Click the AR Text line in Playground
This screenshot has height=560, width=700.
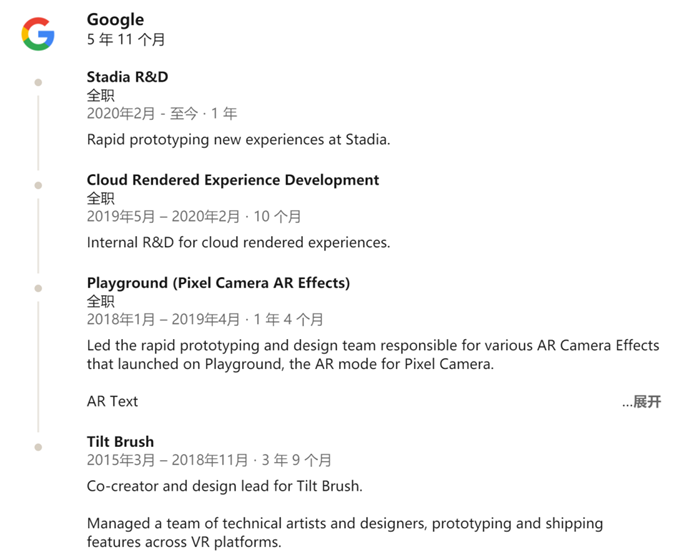(112, 402)
